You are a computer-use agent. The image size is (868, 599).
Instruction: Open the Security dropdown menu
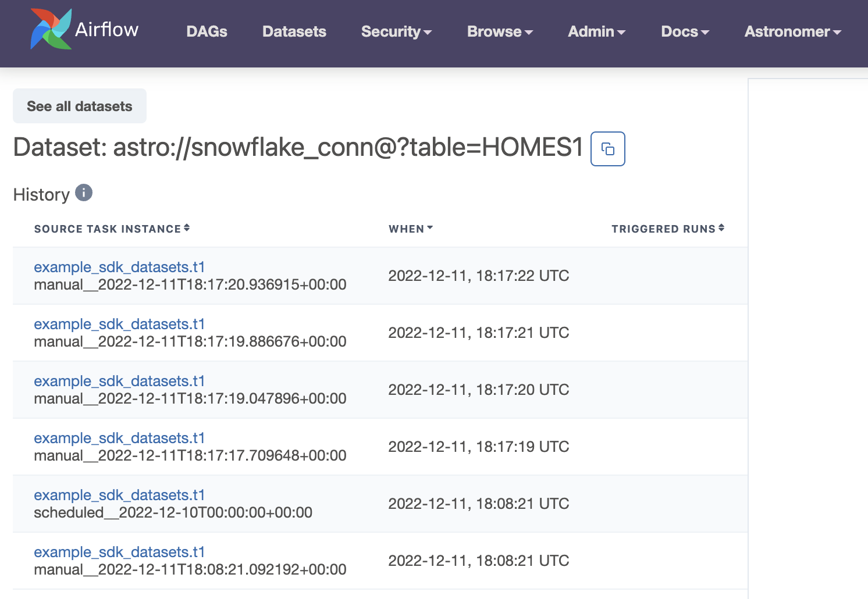[396, 32]
